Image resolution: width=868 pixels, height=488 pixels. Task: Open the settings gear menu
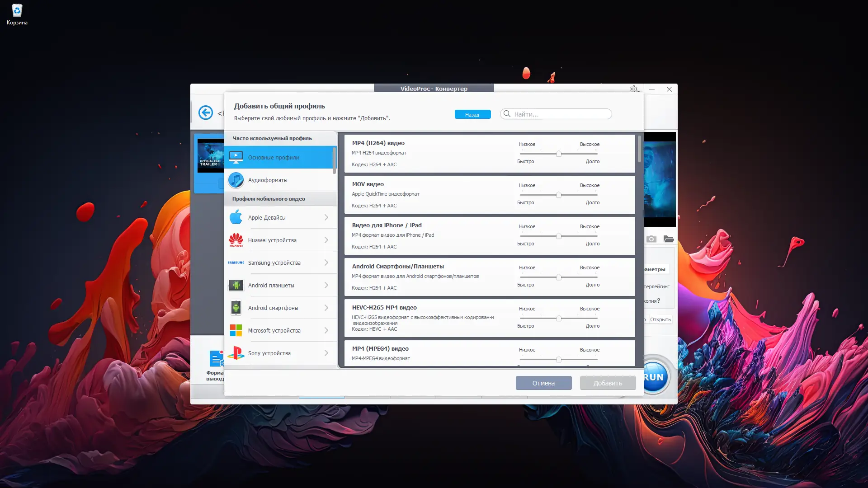(x=634, y=89)
